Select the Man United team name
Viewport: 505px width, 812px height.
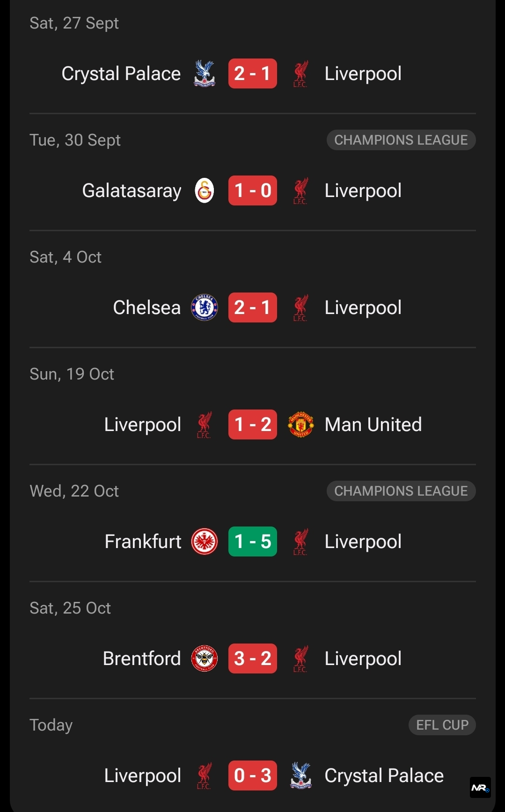coord(373,424)
